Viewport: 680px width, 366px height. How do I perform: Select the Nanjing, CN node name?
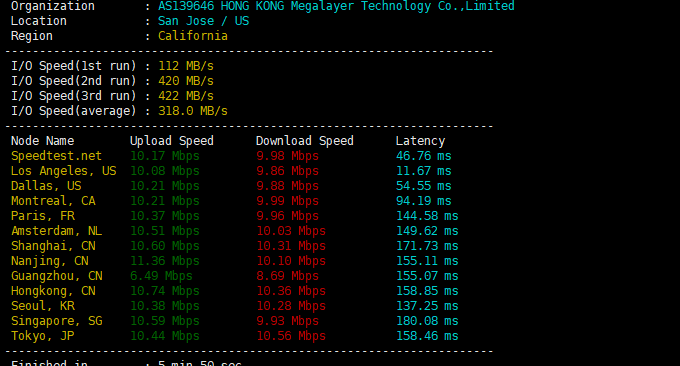[x=49, y=261]
